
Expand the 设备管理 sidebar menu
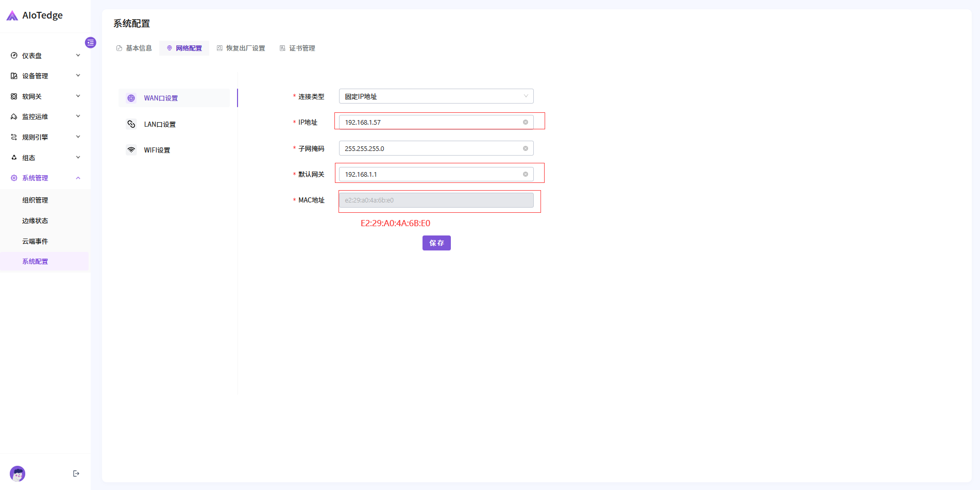tap(45, 76)
